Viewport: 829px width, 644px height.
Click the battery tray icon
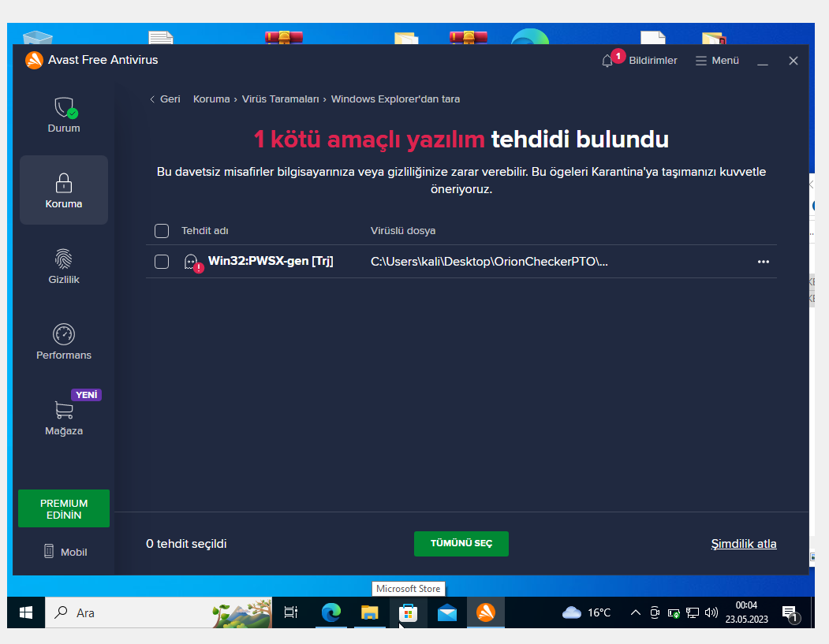point(674,612)
